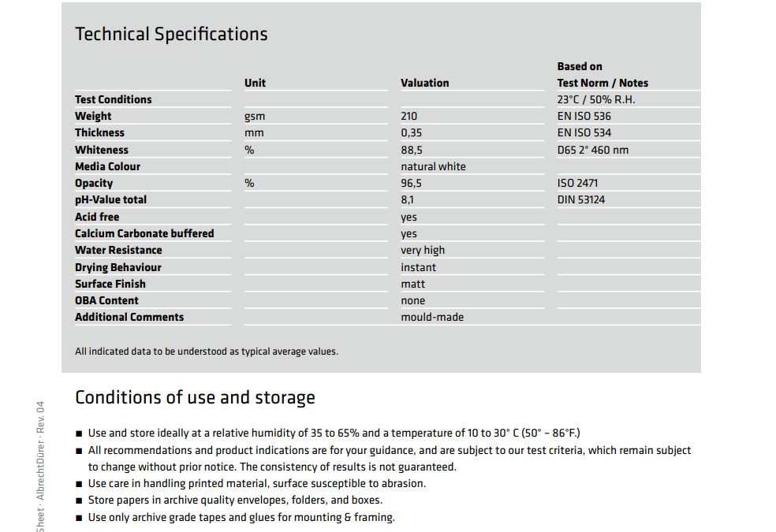Click the Test Norm / Notes header
Image resolution: width=776 pixels, height=532 pixels.
(603, 83)
